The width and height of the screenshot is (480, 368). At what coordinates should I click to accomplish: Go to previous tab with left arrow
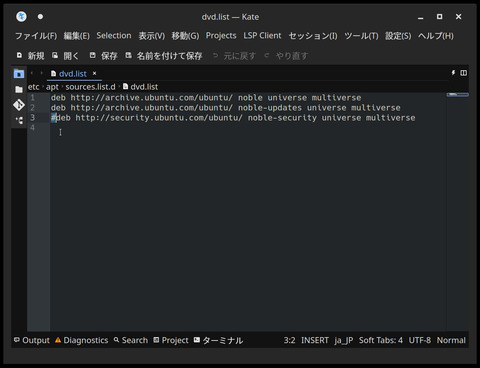point(32,73)
